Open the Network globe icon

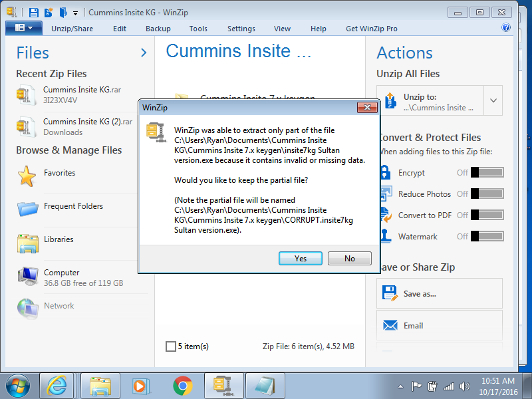click(x=28, y=309)
